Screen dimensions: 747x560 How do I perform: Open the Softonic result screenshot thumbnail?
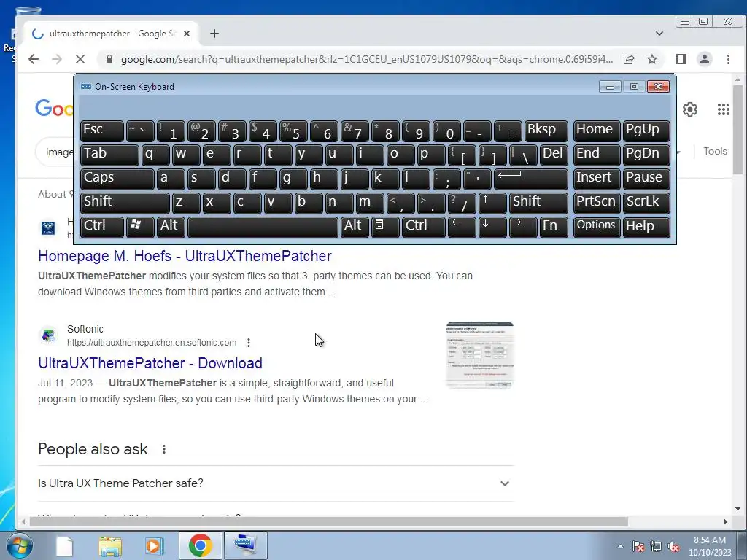click(480, 355)
